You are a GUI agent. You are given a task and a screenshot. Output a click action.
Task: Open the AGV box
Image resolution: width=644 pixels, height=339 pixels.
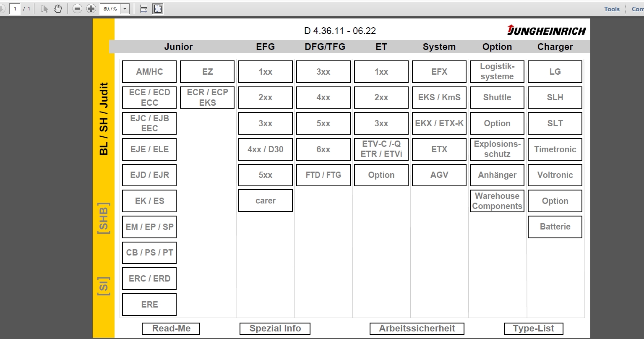click(439, 175)
